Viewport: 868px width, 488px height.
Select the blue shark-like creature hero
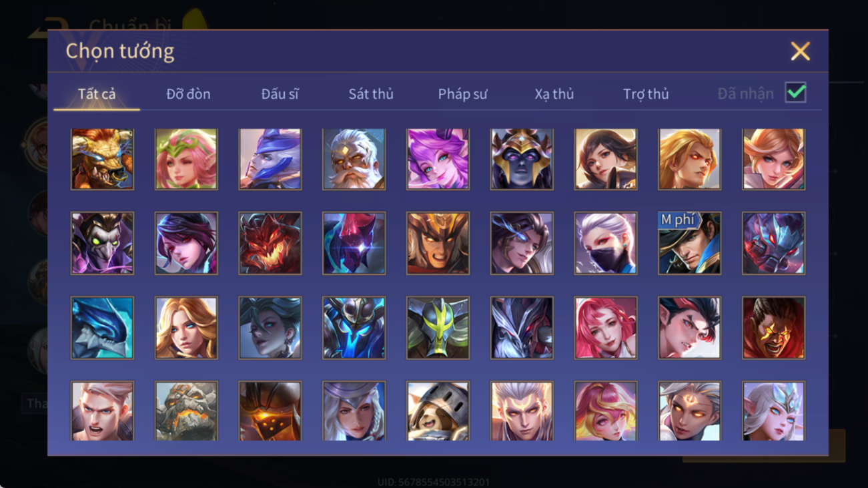102,328
